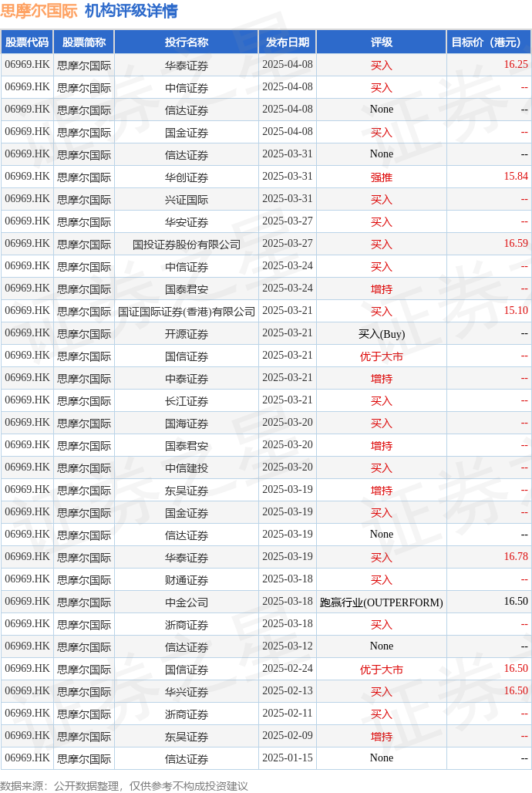Click 16.50 in the 2025-02-24 row
The width and height of the screenshot is (532, 793).
[516, 669]
